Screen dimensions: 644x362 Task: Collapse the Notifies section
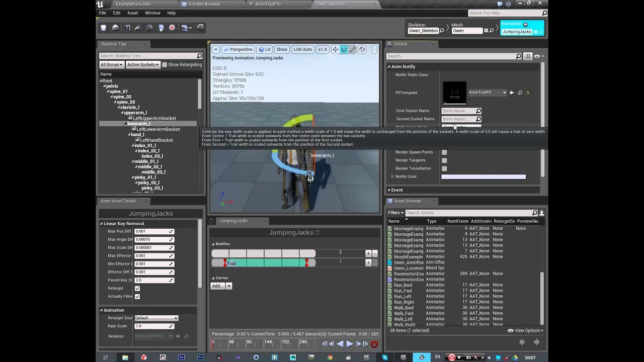click(x=213, y=244)
